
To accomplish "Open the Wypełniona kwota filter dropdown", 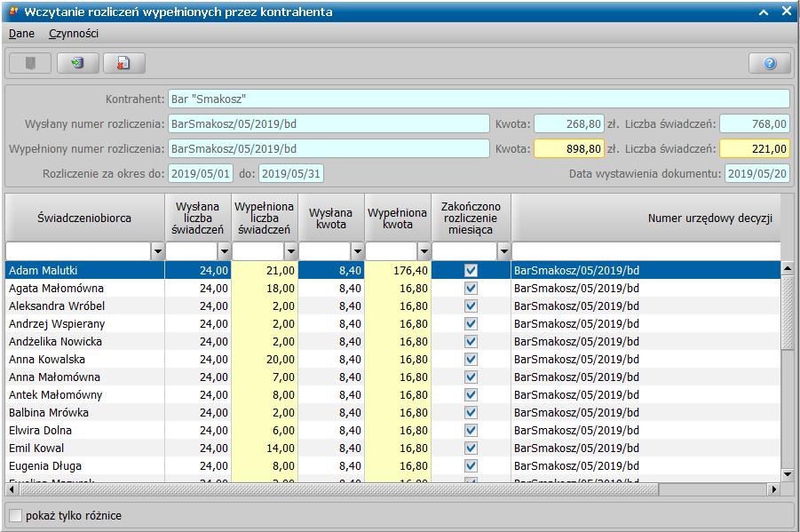I will coord(424,251).
